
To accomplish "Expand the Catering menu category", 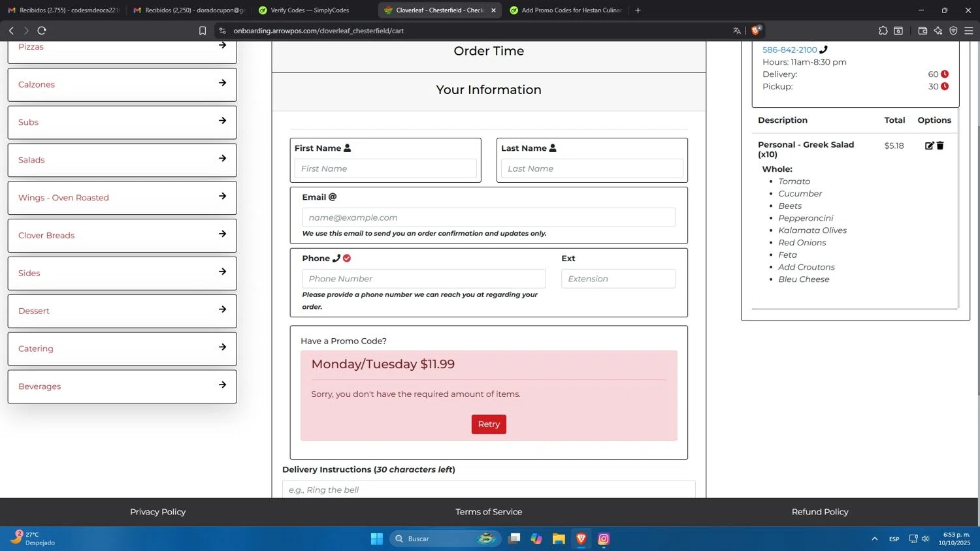I will point(122,349).
